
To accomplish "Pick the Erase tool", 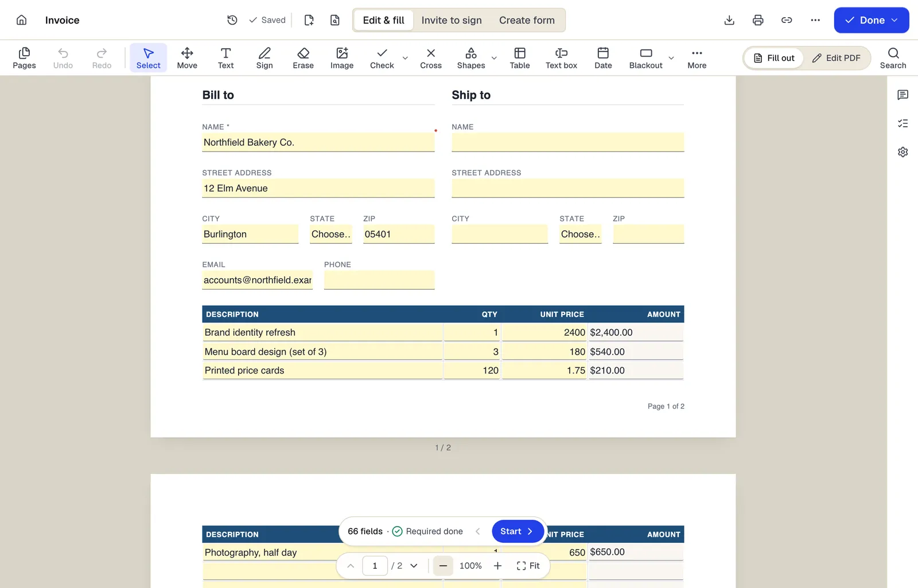I will 303,58.
